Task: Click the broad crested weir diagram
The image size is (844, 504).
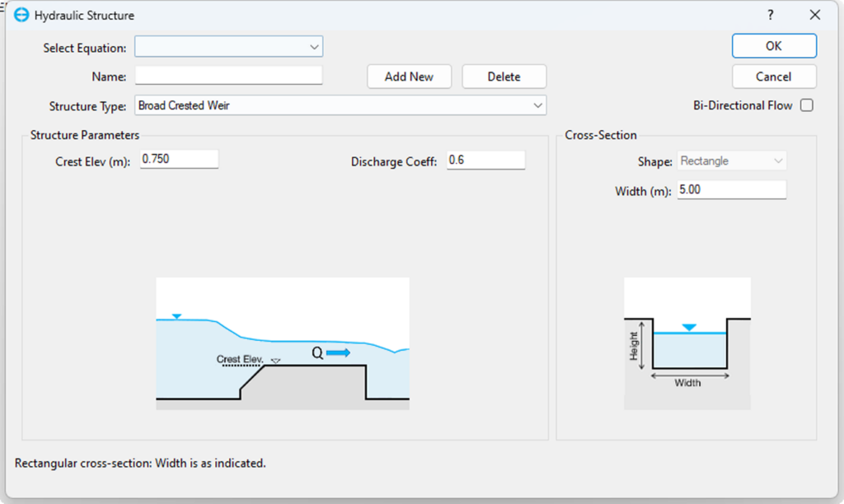Action: 283,343
